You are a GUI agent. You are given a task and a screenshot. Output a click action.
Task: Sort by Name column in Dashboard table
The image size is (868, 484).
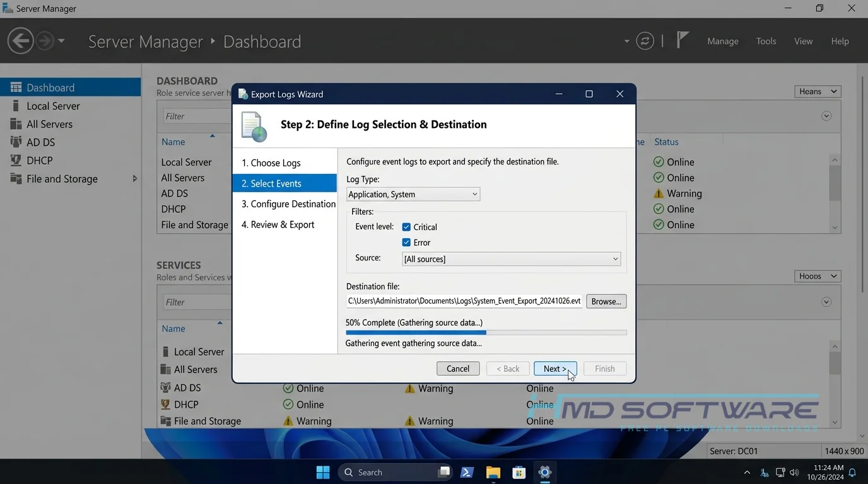tap(173, 142)
